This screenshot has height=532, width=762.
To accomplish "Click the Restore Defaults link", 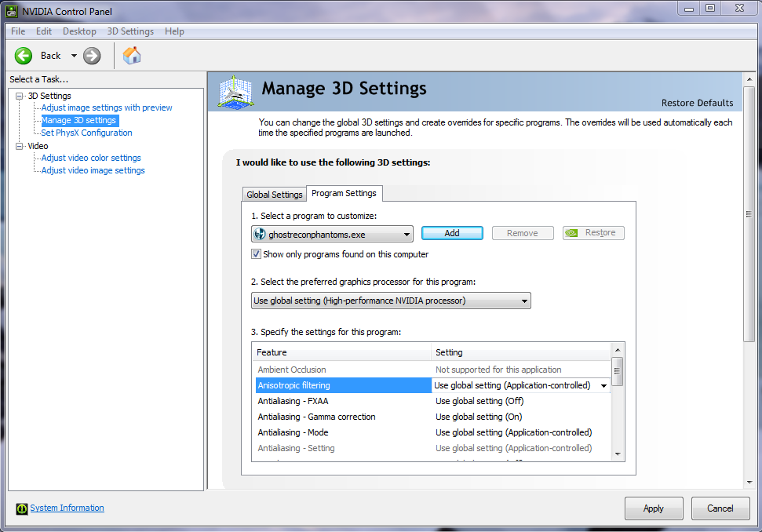I will tap(697, 103).
